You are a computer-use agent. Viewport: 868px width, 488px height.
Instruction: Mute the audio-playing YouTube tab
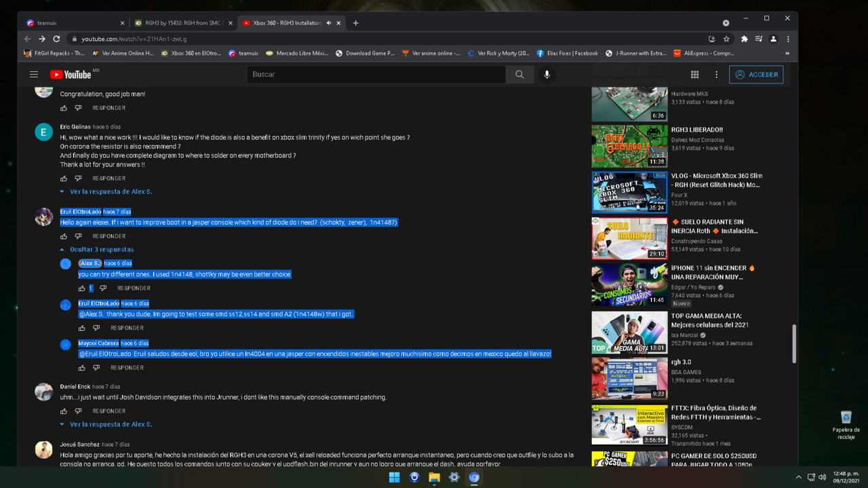tap(329, 23)
